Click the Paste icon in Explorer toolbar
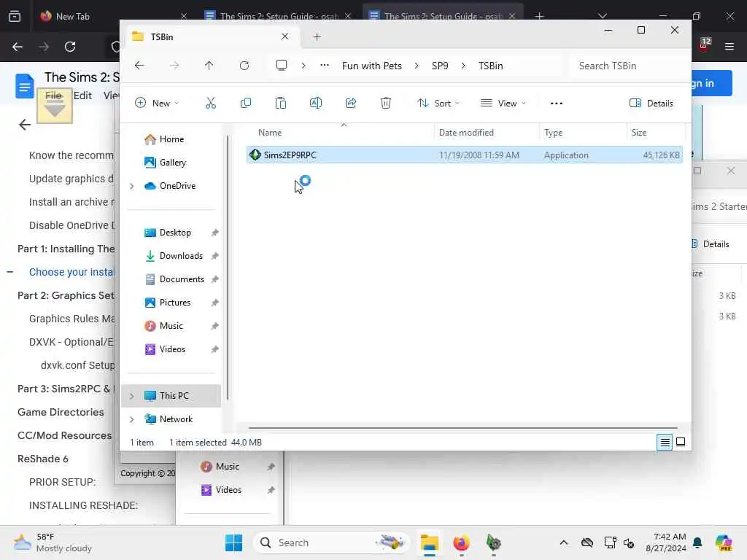747x560 pixels. pos(281,103)
